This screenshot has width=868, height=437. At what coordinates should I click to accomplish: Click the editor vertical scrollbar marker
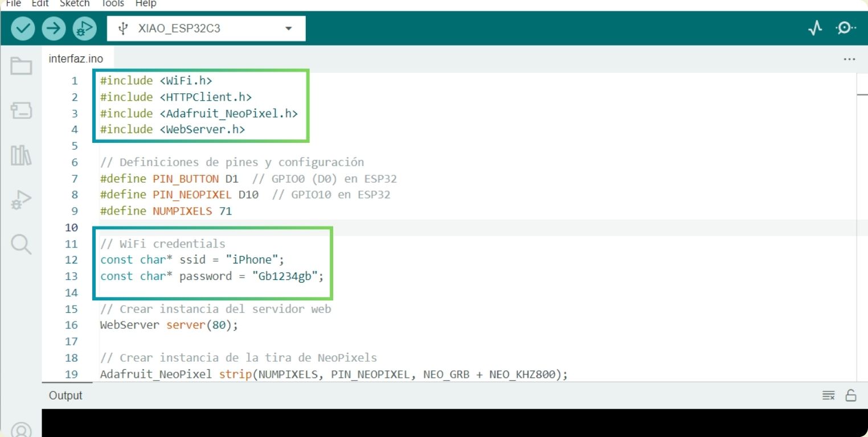tap(862, 95)
